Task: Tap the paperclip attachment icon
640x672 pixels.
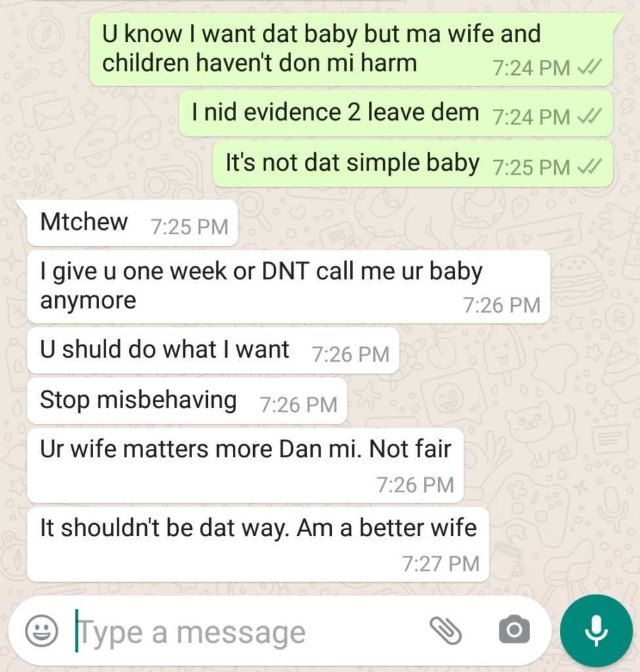Action: [445, 631]
